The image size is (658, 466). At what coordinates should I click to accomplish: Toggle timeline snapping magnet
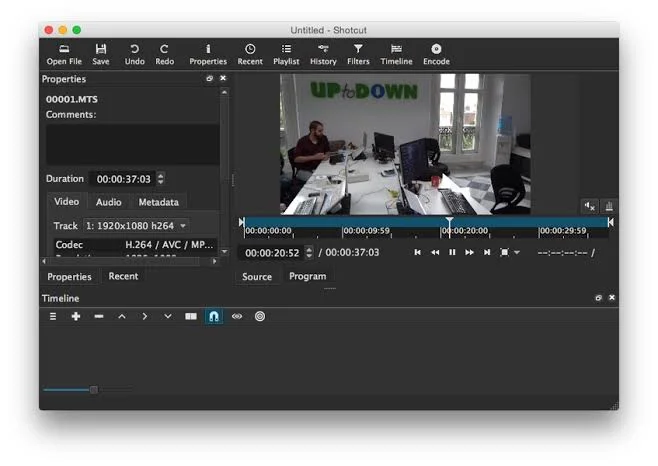pyautogui.click(x=214, y=316)
